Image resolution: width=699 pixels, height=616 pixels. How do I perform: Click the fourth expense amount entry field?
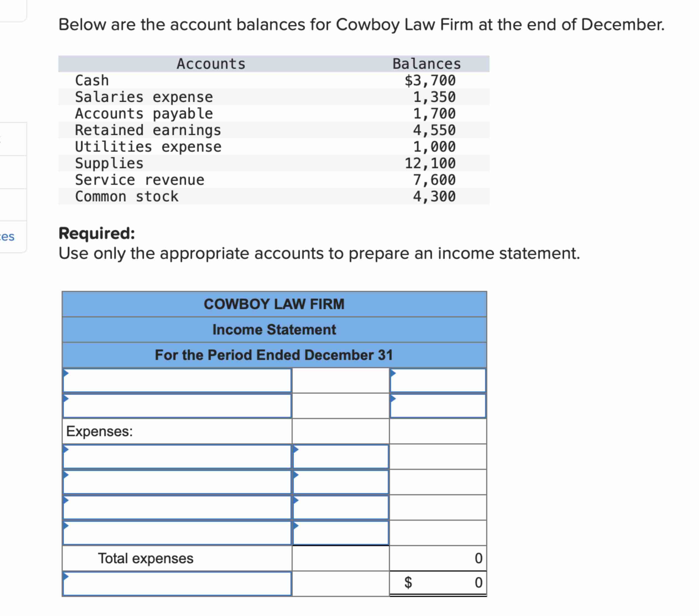[340, 533]
